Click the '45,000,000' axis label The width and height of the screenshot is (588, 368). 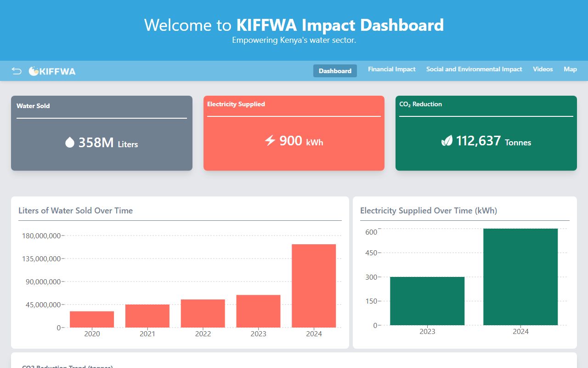(43, 305)
